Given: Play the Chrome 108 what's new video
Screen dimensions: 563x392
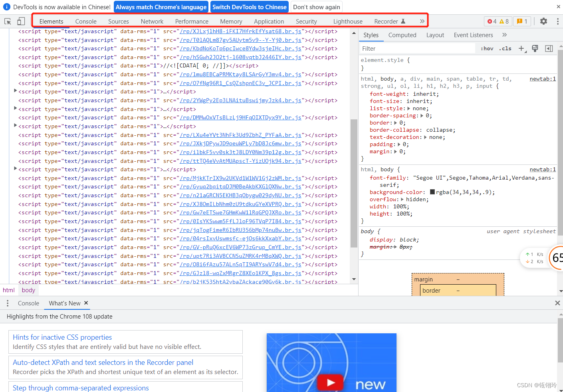Looking at the screenshot, I should [330, 382].
